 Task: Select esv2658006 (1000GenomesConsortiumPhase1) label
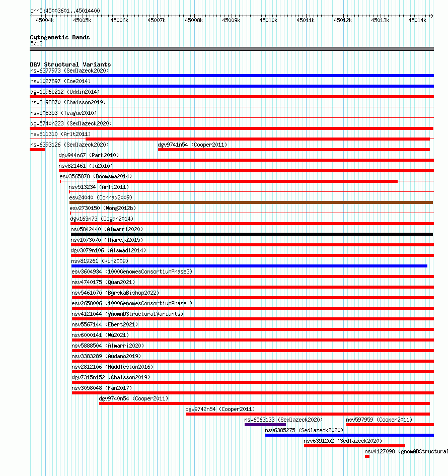[132, 304]
